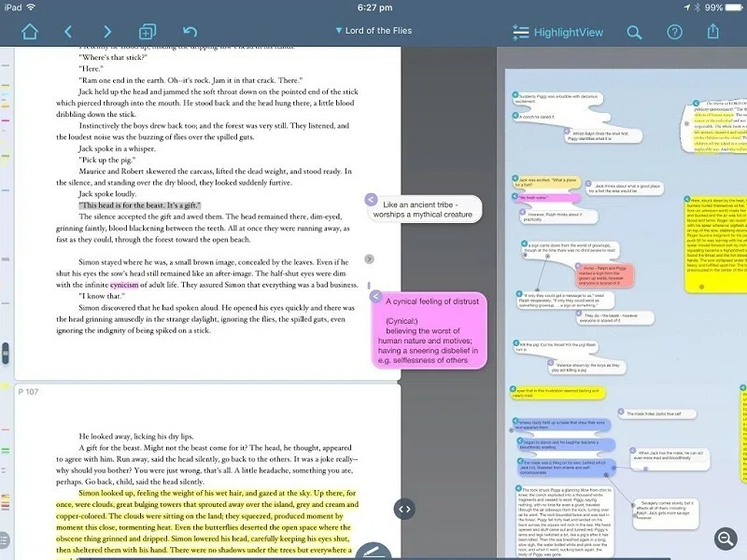Toggle HighlightView mode
The height and width of the screenshot is (560, 747).
557,33
